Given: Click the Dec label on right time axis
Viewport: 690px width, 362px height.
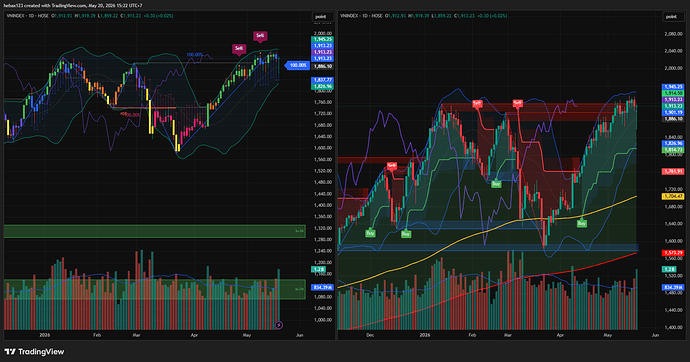Looking at the screenshot, I should click(x=370, y=335).
